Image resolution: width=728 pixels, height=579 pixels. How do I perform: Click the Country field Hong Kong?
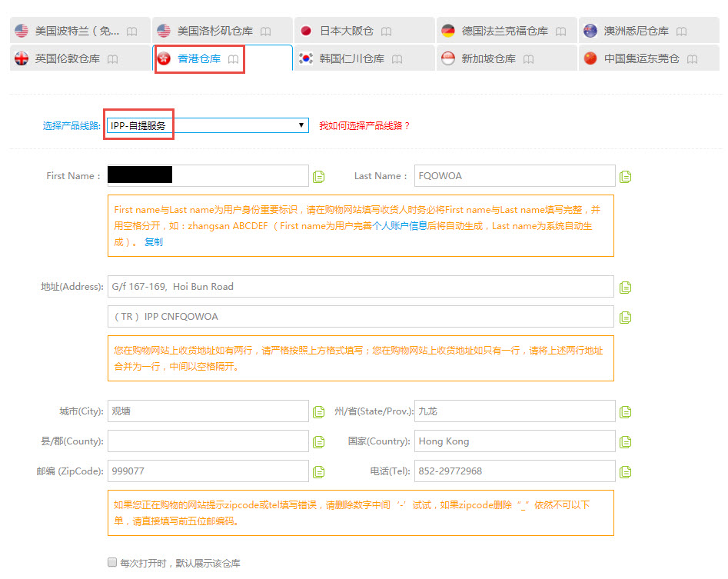[x=515, y=441]
